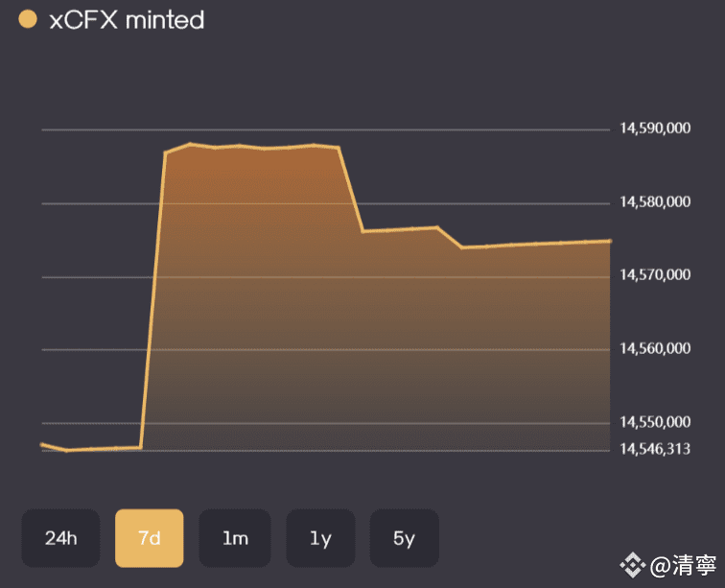Click the xCFX minted legend dot
725x588 pixels.
(x=27, y=19)
